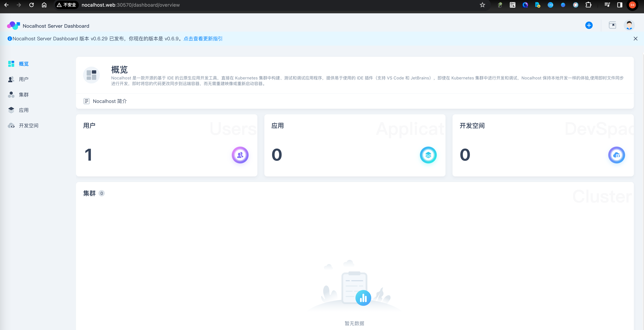Open the SS browser profile avatar
The width and height of the screenshot is (644, 330).
coord(632,5)
